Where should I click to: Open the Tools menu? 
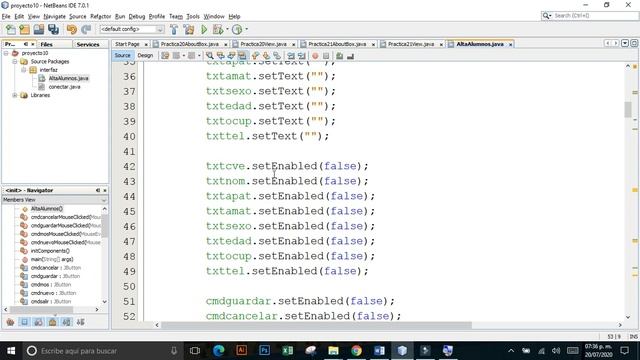tap(193, 16)
